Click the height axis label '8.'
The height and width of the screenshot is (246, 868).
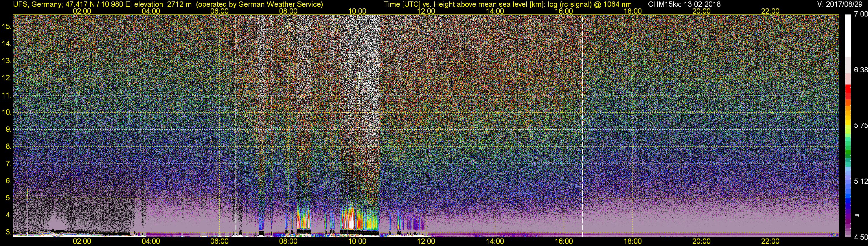point(8,147)
